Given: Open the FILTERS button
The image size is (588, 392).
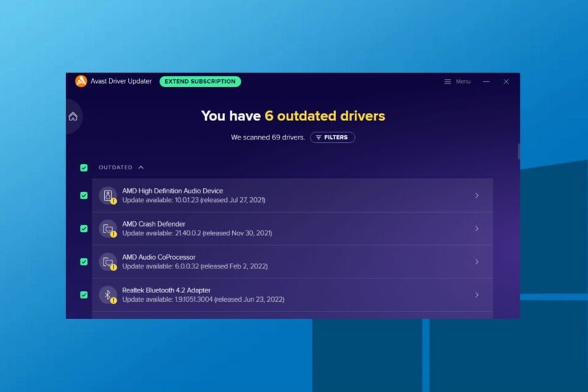Looking at the screenshot, I should point(332,138).
